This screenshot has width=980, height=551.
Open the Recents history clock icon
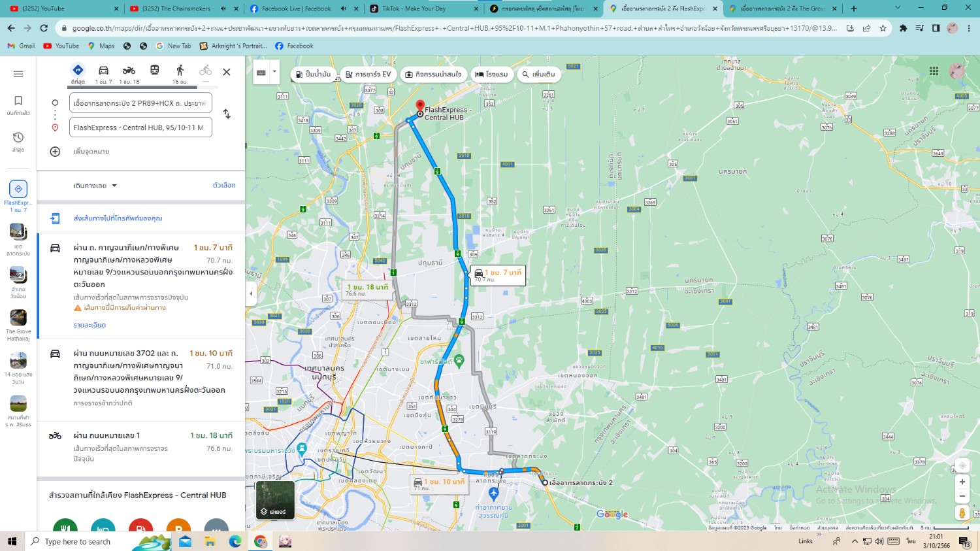tap(18, 137)
